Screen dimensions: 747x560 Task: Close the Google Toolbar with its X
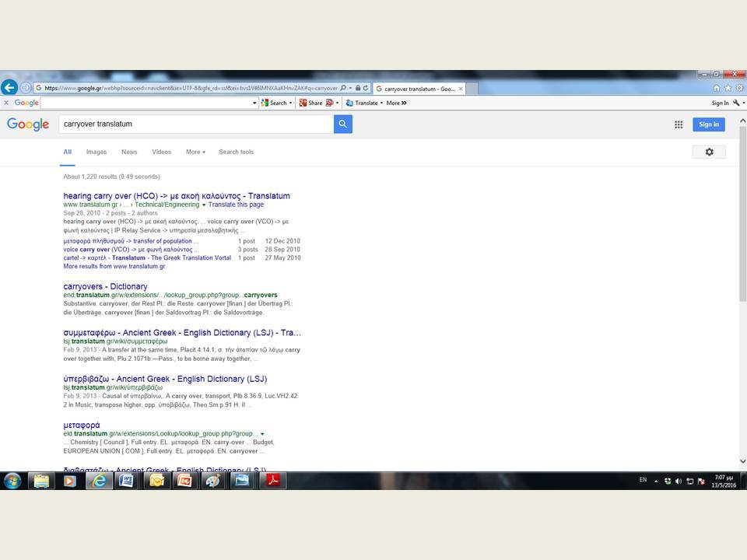click(x=6, y=103)
